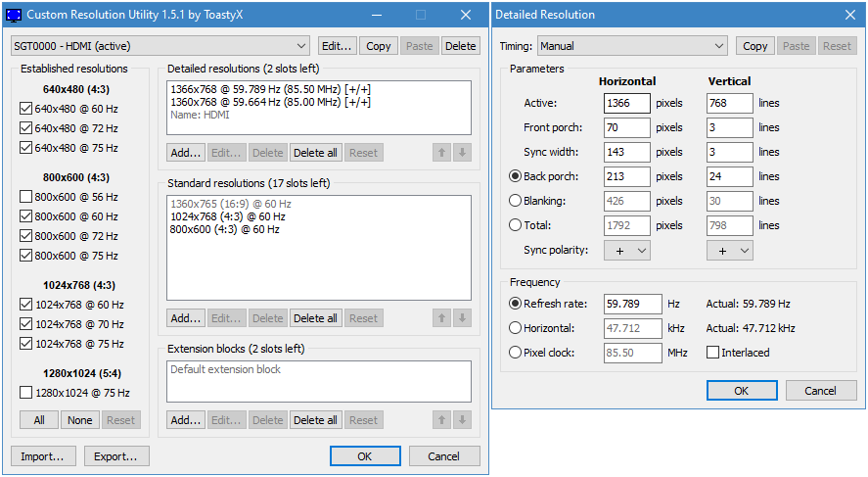Viewport: 868px width, 477px height.
Task: Move detailed resolution down with arrow icon
Action: [462, 153]
